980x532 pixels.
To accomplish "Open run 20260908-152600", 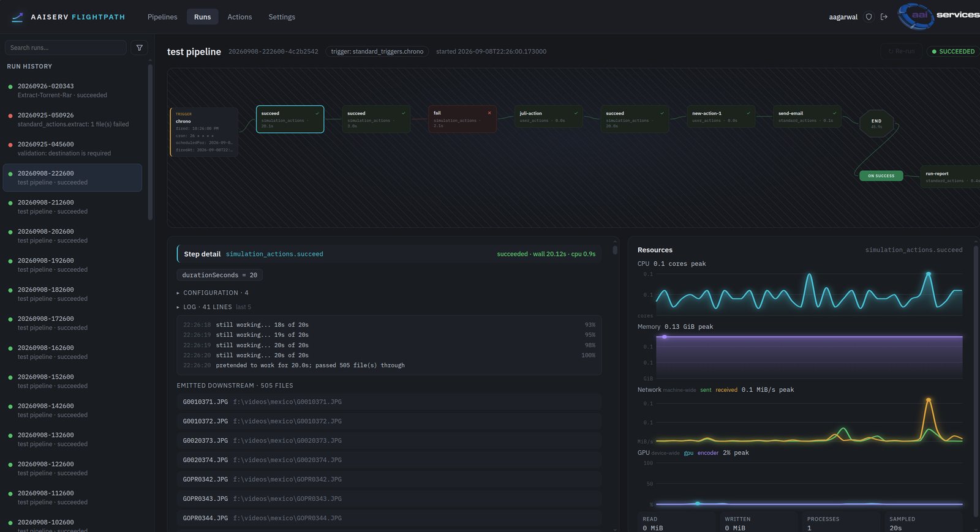I will [x=72, y=381].
